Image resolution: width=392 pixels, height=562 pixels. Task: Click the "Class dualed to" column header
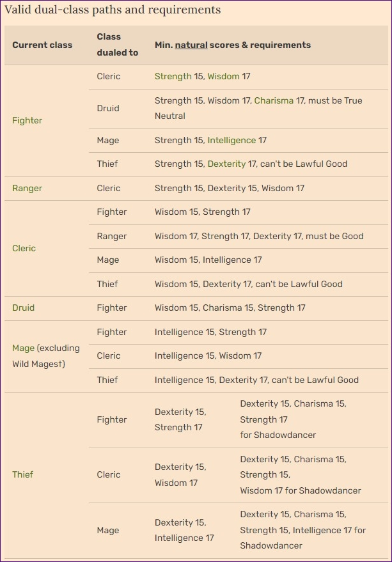coord(117,45)
